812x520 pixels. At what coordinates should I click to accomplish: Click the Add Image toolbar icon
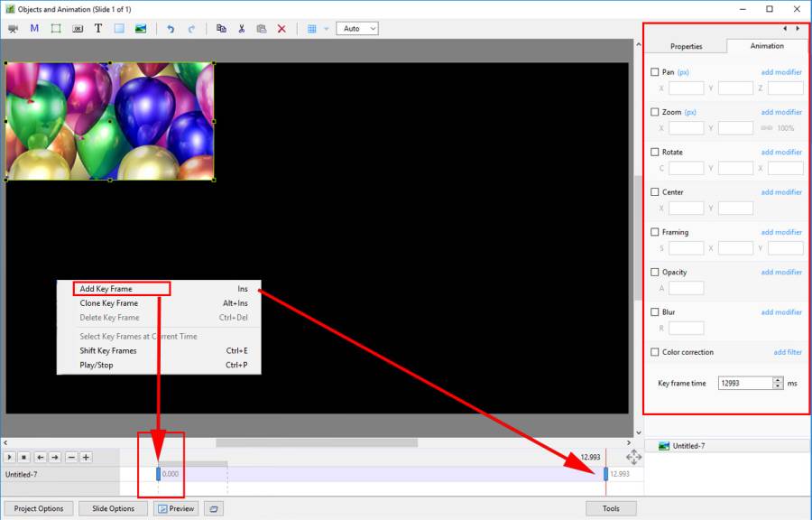pyautogui.click(x=141, y=29)
